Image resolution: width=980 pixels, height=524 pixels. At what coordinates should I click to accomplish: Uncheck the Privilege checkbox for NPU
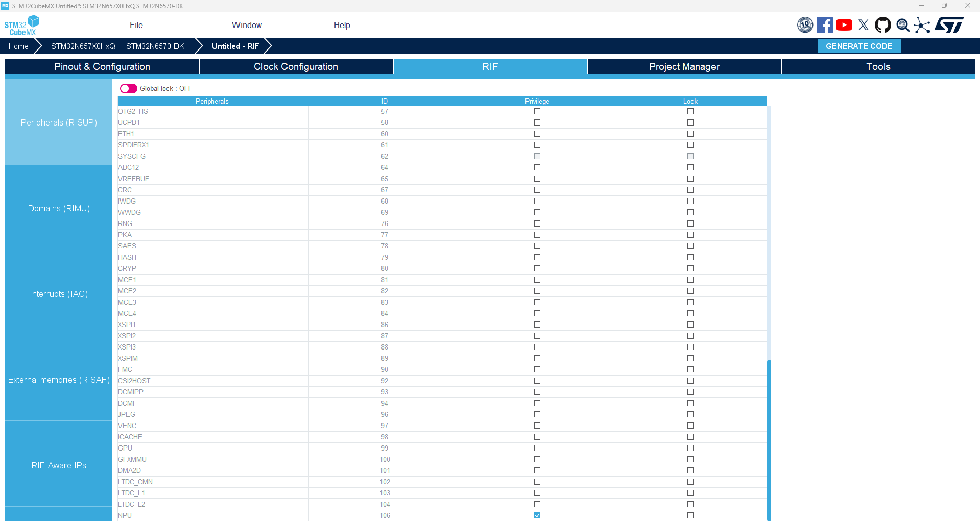[x=537, y=515]
